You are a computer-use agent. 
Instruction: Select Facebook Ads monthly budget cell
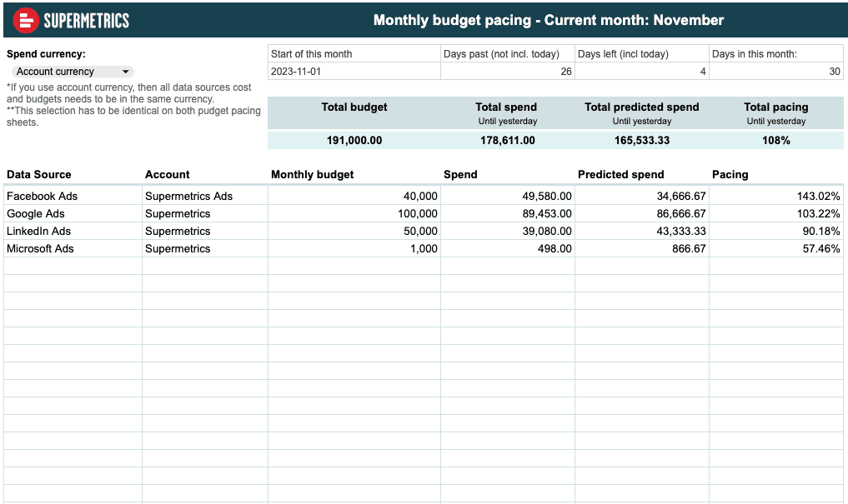click(x=354, y=197)
